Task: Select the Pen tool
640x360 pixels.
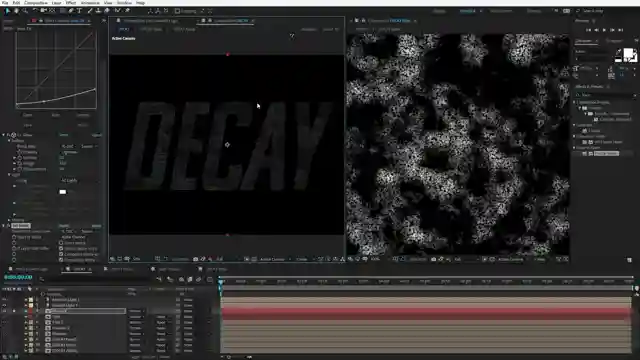Action: 71,11
